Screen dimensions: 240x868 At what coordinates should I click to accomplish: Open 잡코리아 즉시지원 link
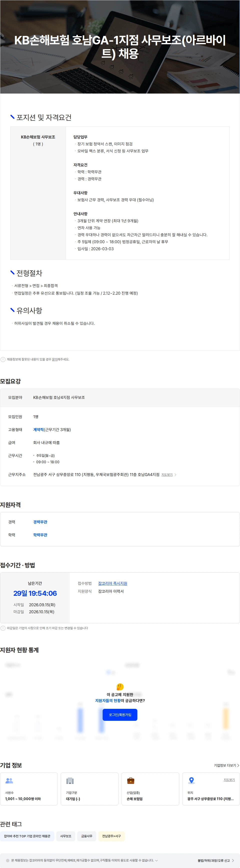click(x=113, y=583)
